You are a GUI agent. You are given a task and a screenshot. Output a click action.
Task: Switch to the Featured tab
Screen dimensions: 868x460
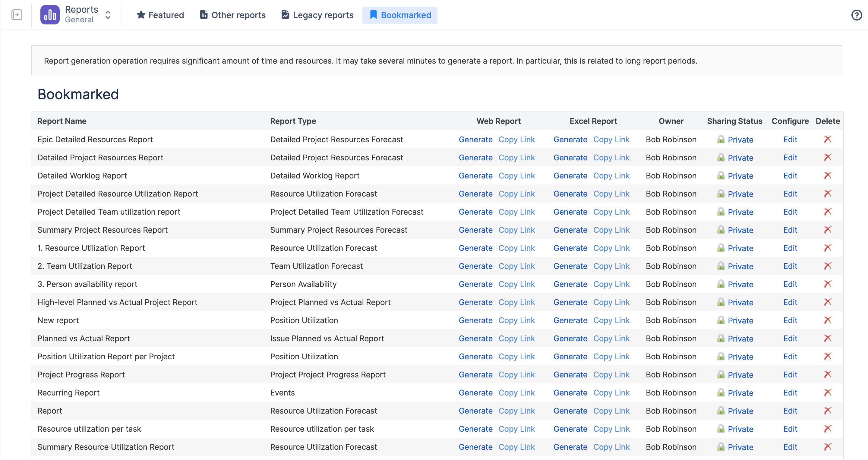[x=160, y=15]
